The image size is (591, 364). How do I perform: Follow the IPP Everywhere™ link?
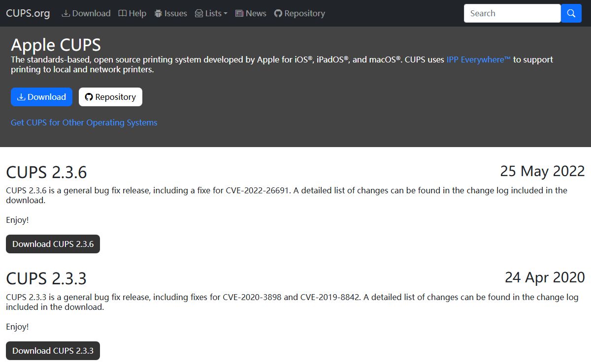pyautogui.click(x=479, y=60)
